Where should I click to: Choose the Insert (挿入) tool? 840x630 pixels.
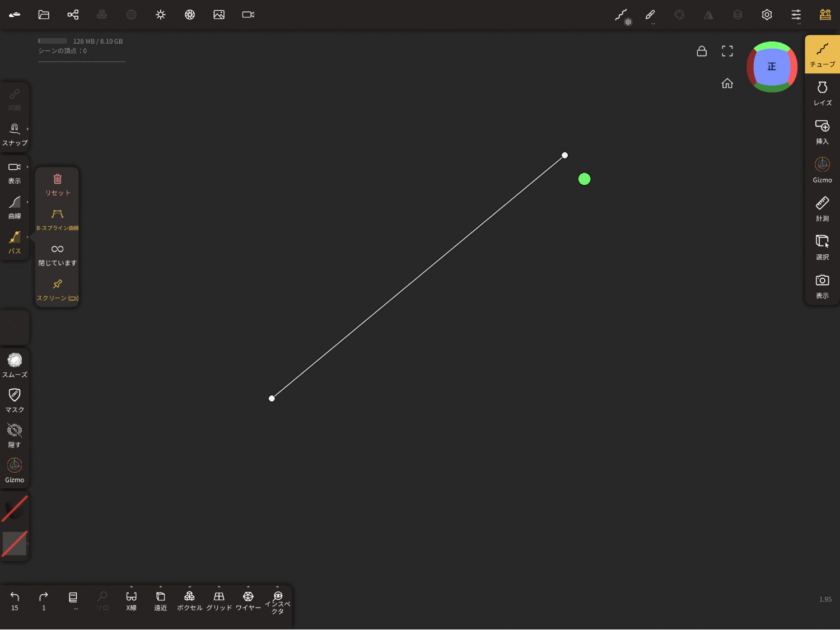pos(822,132)
